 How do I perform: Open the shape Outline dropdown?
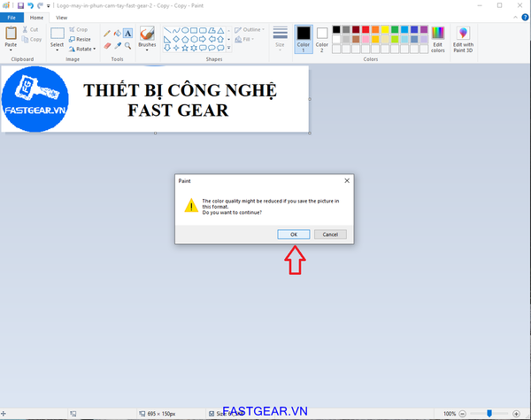[x=250, y=30]
